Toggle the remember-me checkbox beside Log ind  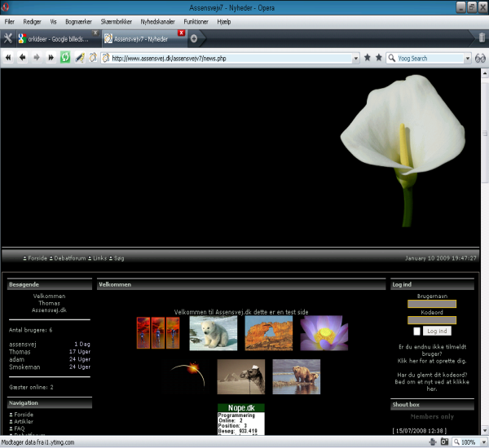[x=416, y=331]
